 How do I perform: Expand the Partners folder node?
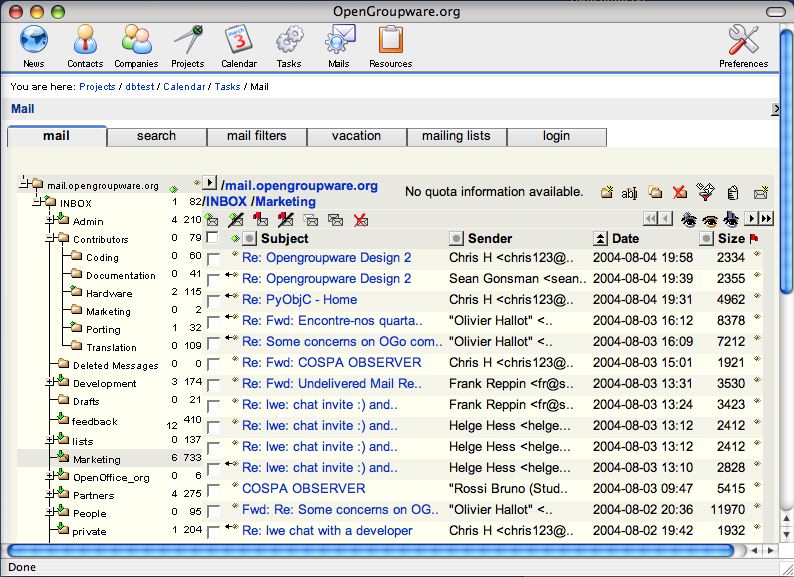click(x=50, y=494)
